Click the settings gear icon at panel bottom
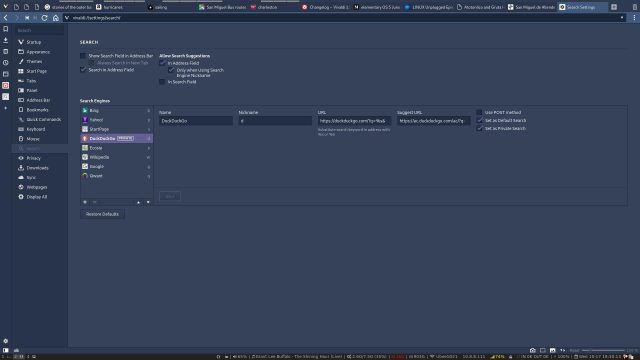Image resolution: width=640 pixels, height=360 pixels. tap(6, 341)
